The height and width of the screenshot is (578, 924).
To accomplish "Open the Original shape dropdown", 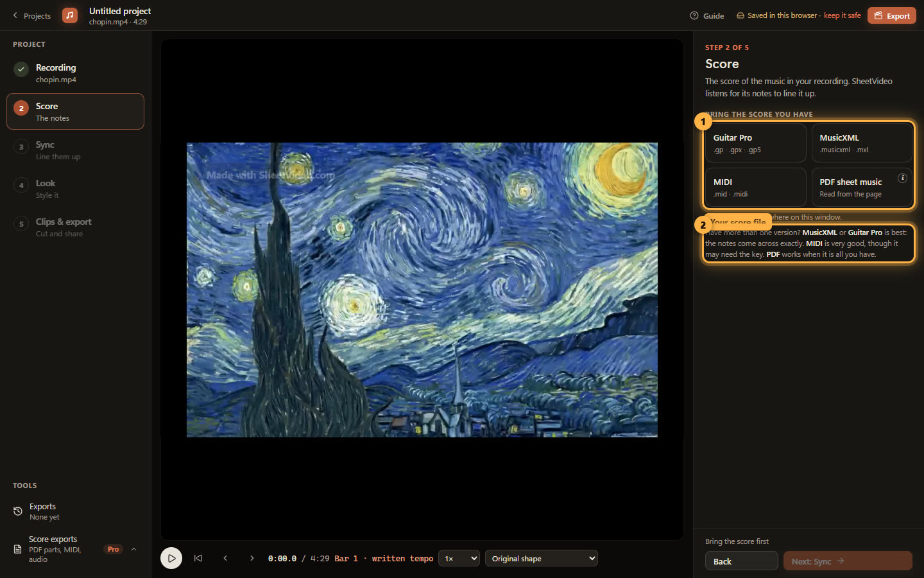I will point(541,558).
